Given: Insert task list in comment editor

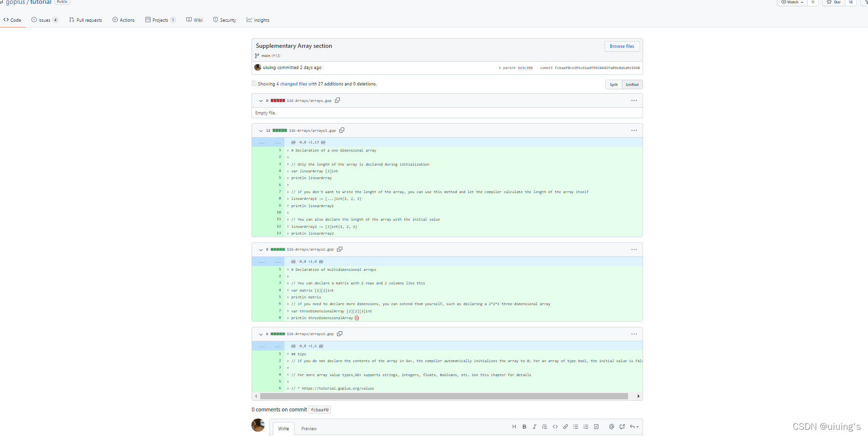Looking at the screenshot, I should click(596, 427).
